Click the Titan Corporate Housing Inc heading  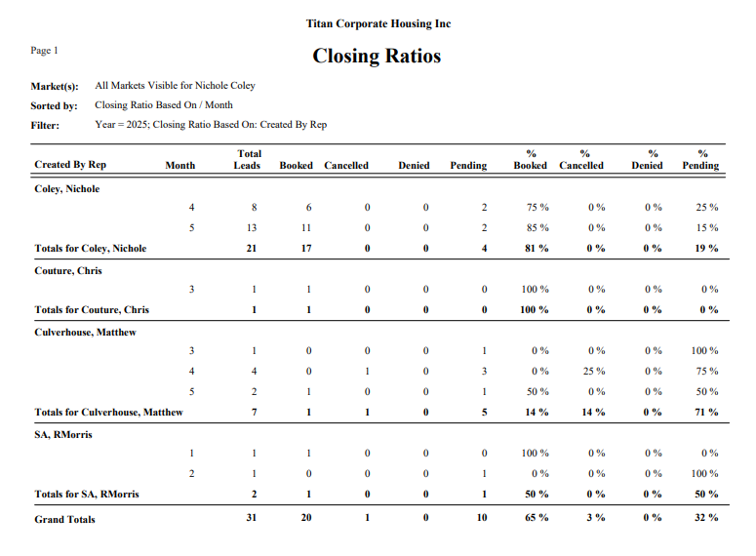378,23
